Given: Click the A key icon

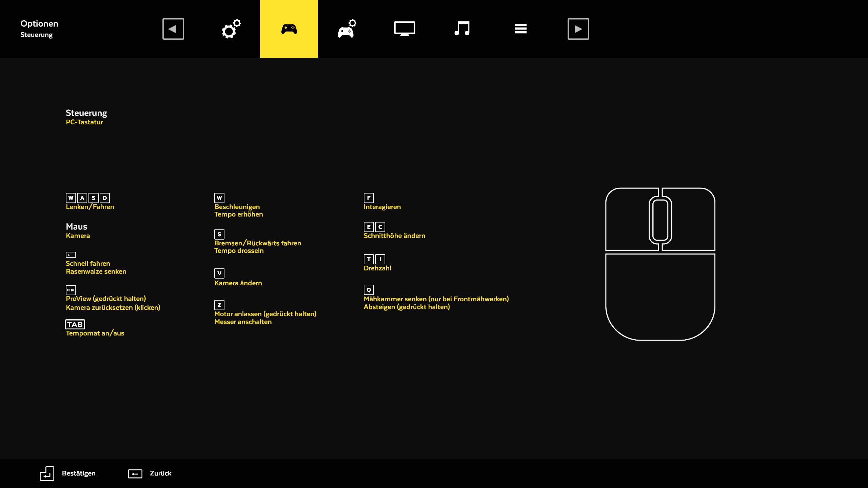Looking at the screenshot, I should [82, 198].
